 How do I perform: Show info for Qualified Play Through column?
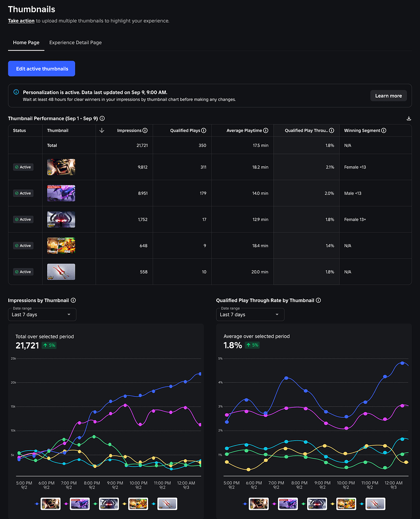(332, 131)
